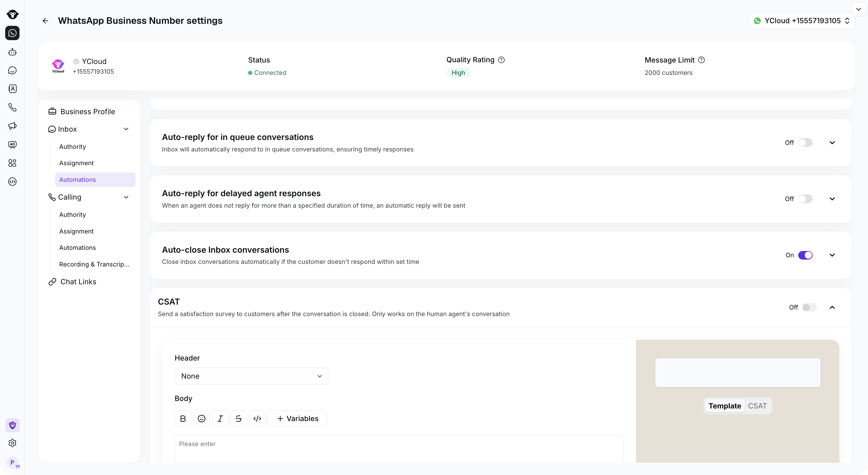Toggle italic formatting in Body editor

[220, 419]
